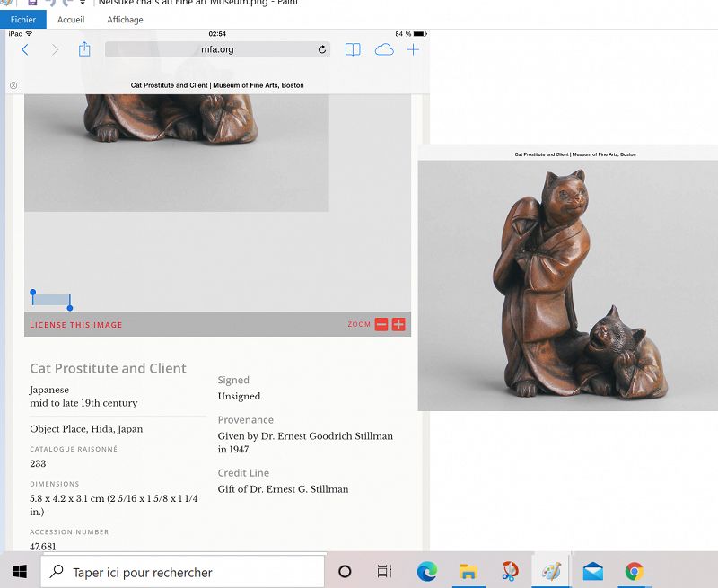Screen dimensions: 718x588
Task: Click the ZOOM label
Action: tap(359, 324)
